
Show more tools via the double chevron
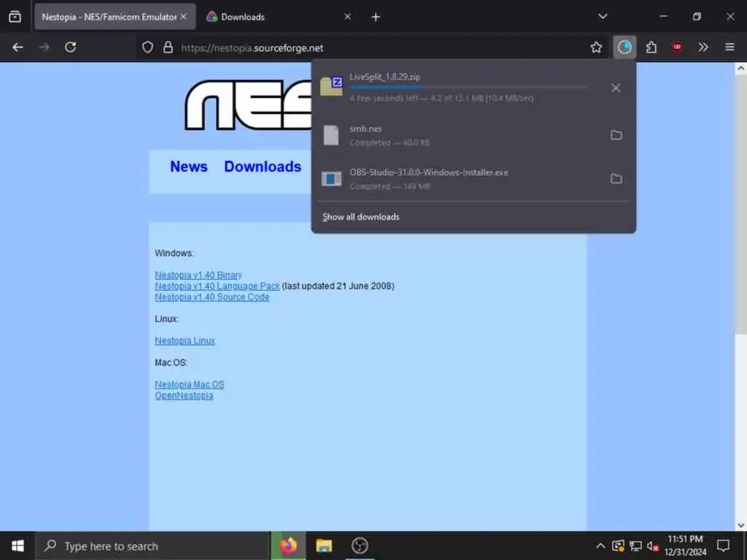pyautogui.click(x=703, y=47)
